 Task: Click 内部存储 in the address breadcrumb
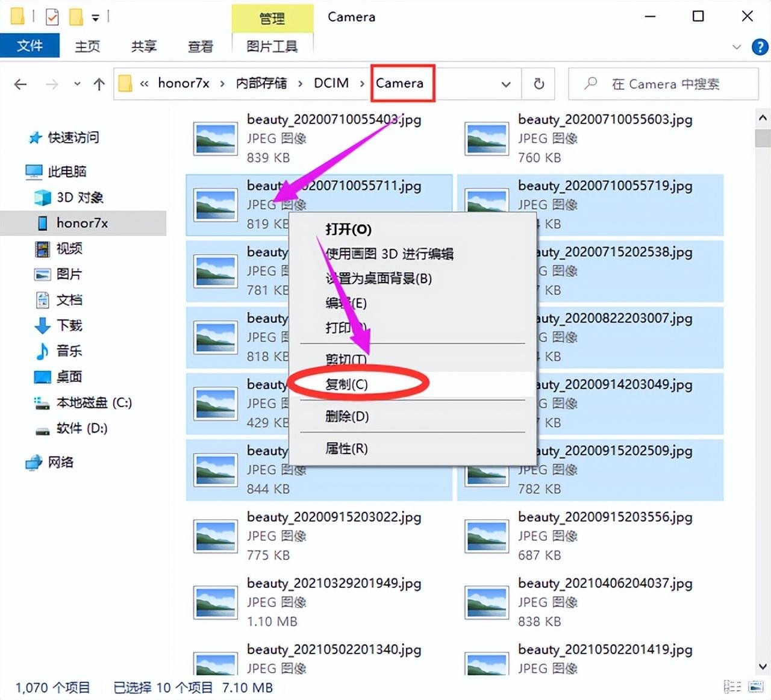(261, 83)
